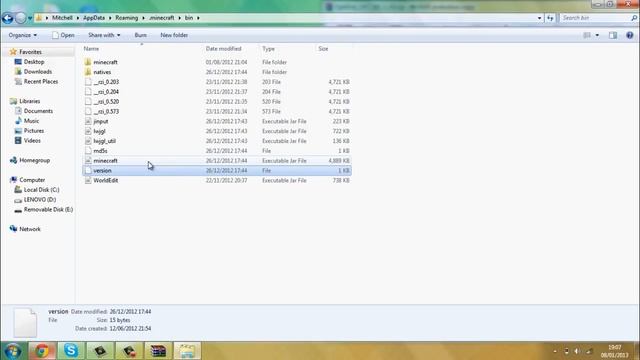Select Computer in the navigation pane
This screenshot has height=360, width=640.
(32, 180)
